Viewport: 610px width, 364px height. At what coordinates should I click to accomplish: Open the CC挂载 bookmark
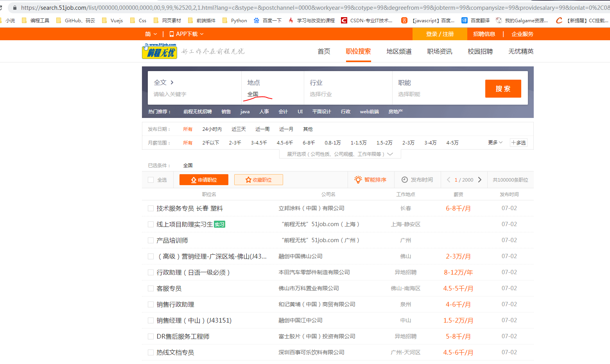582,20
